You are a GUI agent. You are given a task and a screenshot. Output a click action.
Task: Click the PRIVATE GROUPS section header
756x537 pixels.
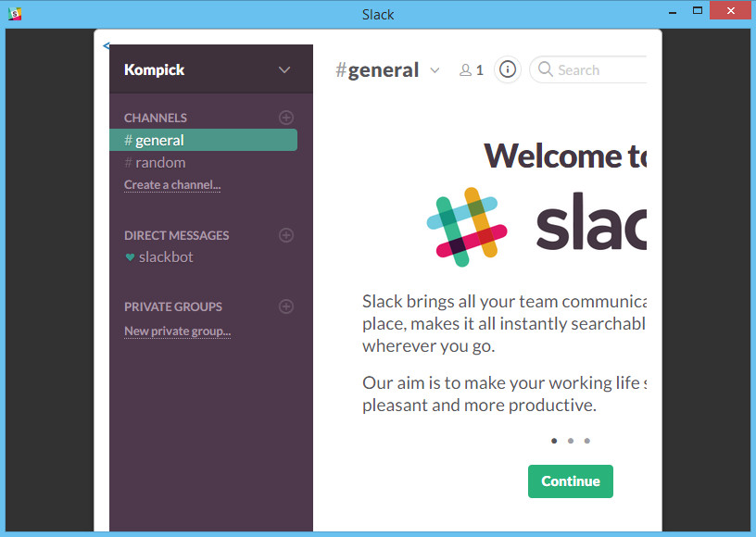(173, 306)
